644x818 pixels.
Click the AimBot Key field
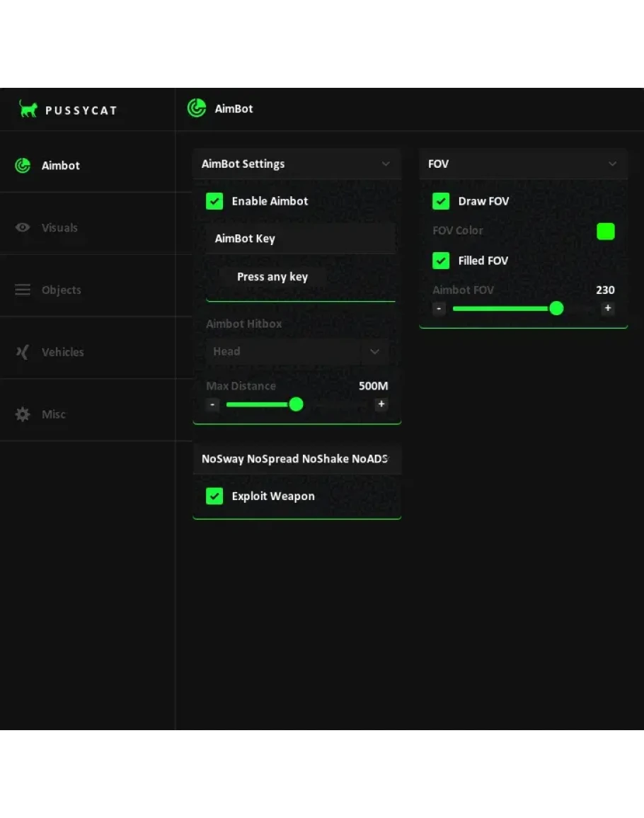[300, 239]
